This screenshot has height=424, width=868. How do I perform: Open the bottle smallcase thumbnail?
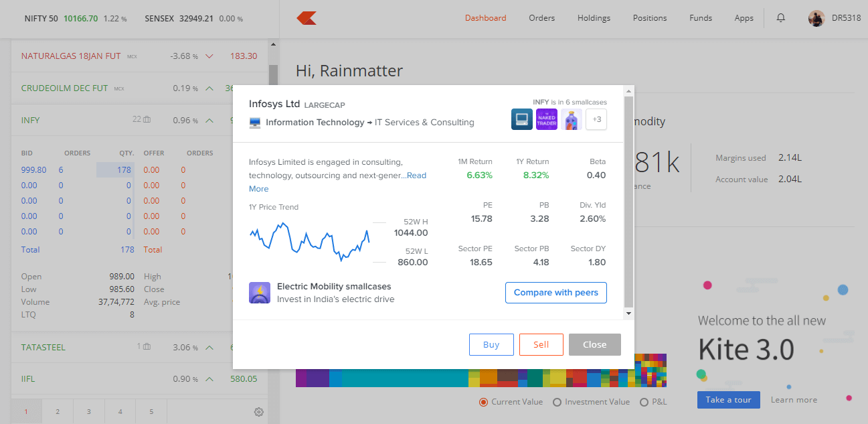coord(571,119)
